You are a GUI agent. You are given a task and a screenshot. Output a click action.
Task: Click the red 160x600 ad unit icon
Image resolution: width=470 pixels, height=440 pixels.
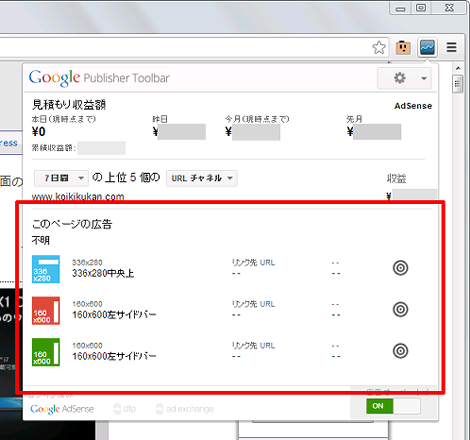(46, 311)
